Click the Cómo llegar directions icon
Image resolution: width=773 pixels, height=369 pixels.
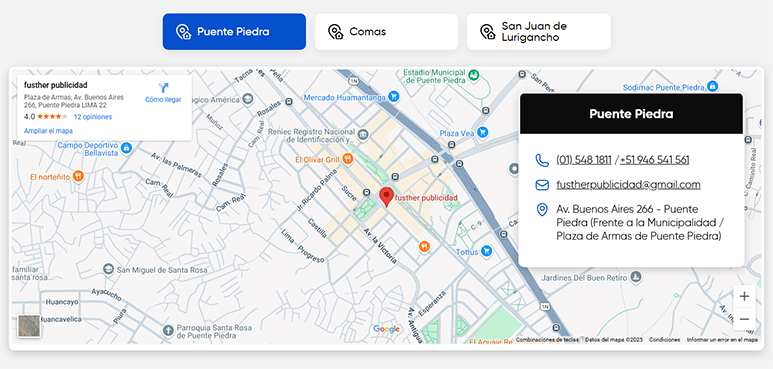click(x=163, y=88)
